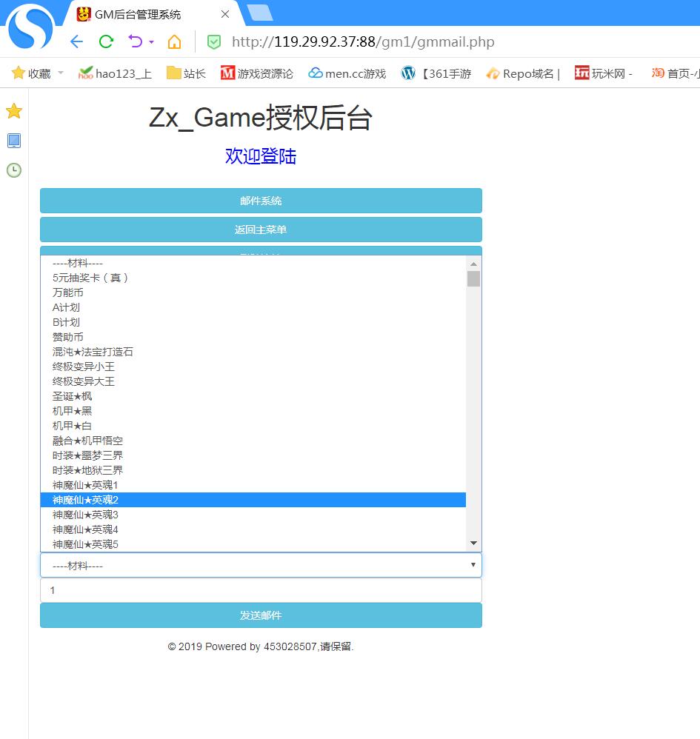This screenshot has height=739, width=700.
Task: Click the browser back arrow
Action: [x=76, y=41]
